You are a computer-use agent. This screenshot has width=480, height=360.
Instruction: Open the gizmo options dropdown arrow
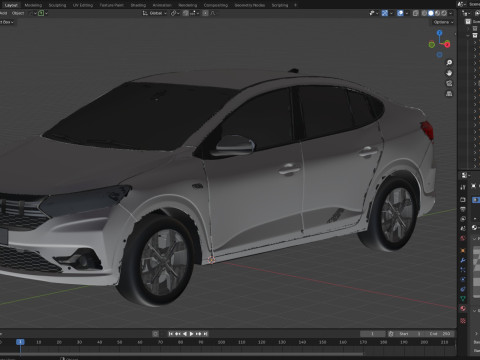coord(391,13)
